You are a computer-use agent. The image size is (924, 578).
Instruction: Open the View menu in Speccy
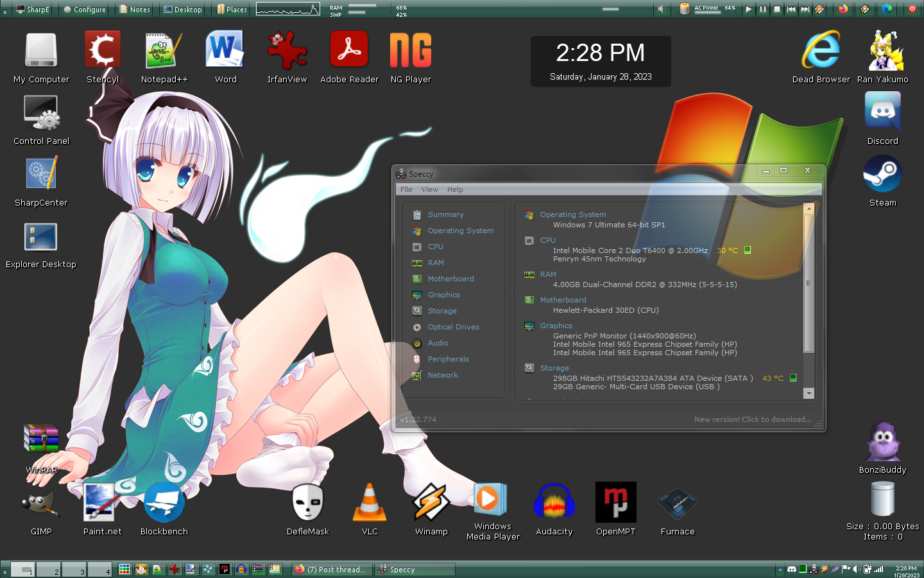click(x=430, y=189)
